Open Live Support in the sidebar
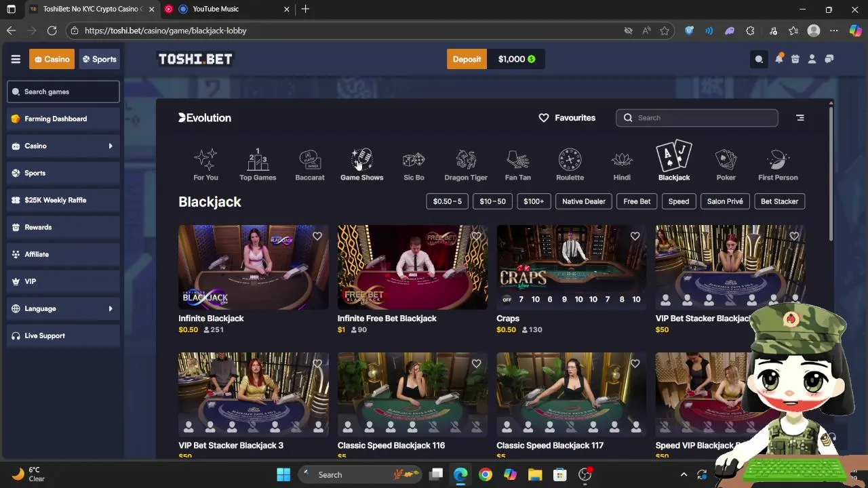868x488 pixels. 64,335
